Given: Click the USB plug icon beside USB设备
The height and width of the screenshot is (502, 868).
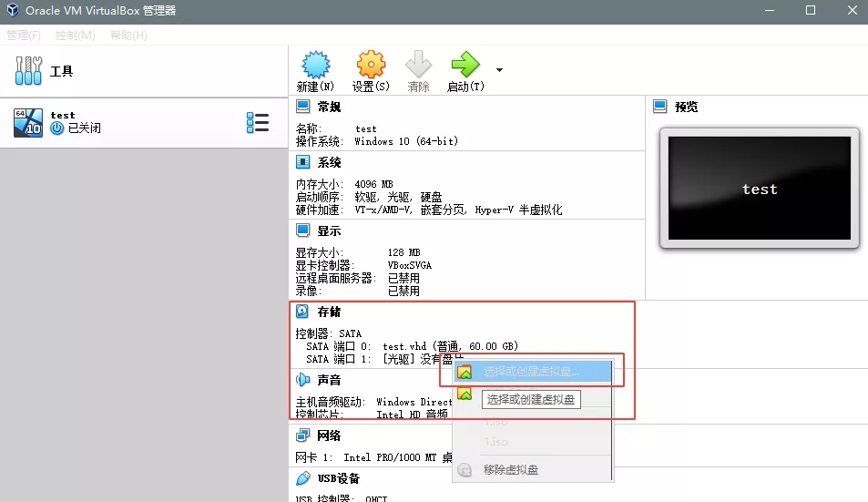Looking at the screenshot, I should [x=302, y=478].
